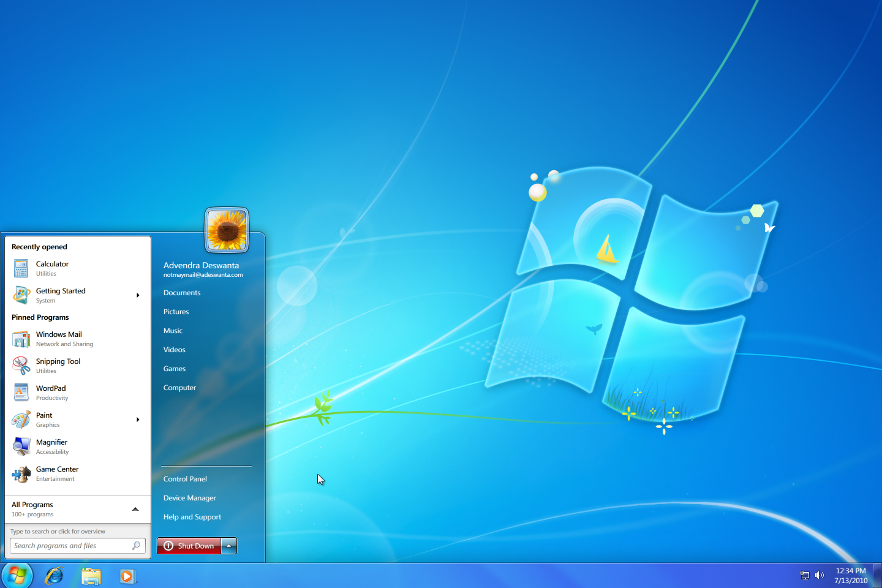Image resolution: width=882 pixels, height=588 pixels.
Task: Click 'Type to search or click for overview'
Action: point(58,532)
